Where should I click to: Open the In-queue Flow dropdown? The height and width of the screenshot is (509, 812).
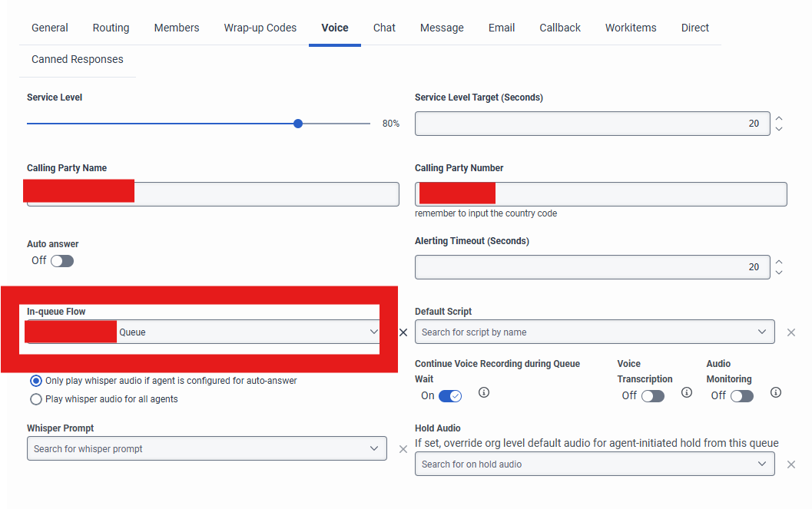[x=373, y=332]
